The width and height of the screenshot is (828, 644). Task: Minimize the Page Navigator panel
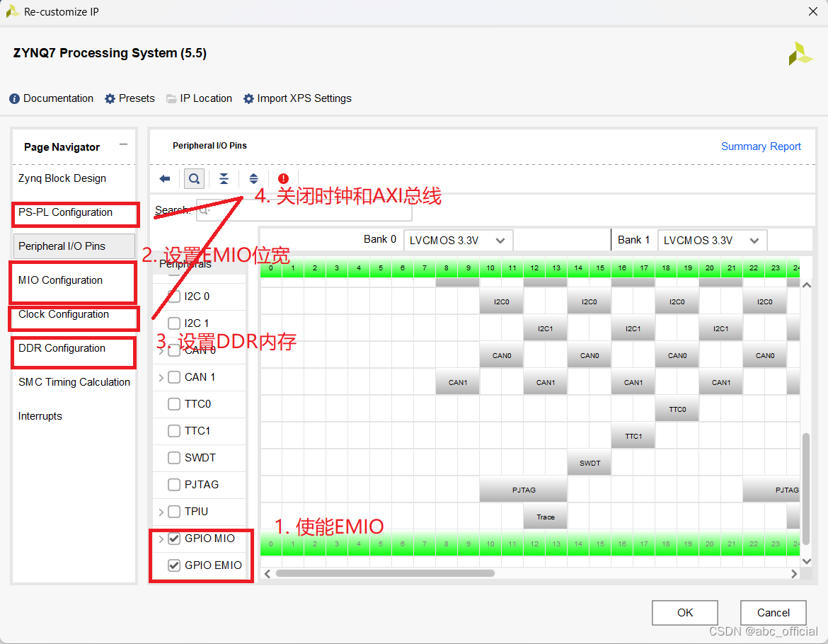[x=124, y=144]
